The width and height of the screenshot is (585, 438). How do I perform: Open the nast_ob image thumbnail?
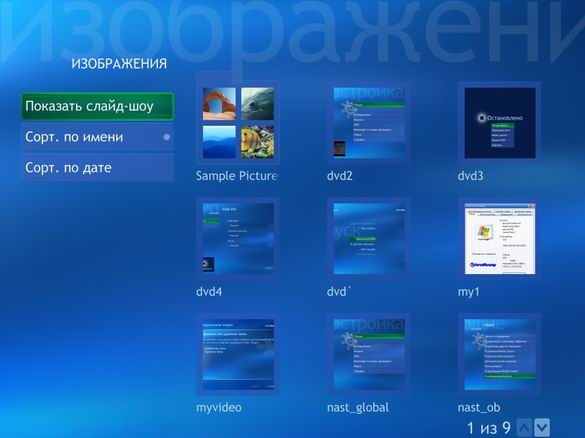[x=500, y=354]
